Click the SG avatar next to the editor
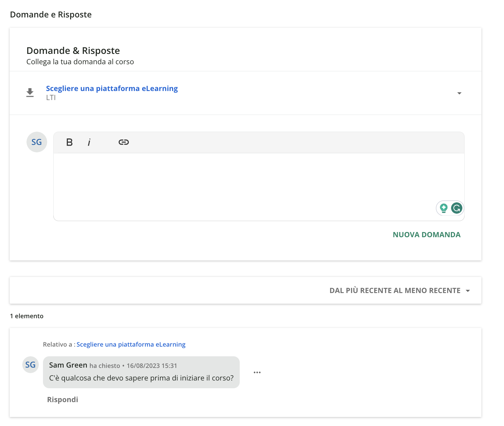The height and width of the screenshot is (426, 504). pos(37,142)
